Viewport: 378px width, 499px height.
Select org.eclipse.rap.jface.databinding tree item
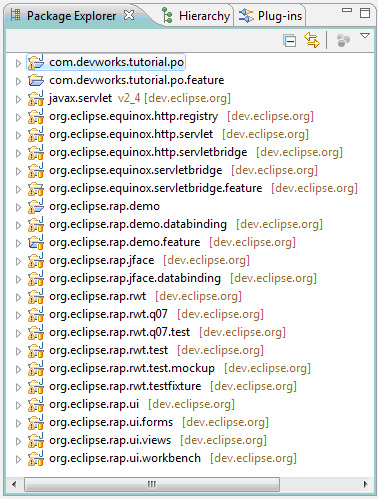183,278
